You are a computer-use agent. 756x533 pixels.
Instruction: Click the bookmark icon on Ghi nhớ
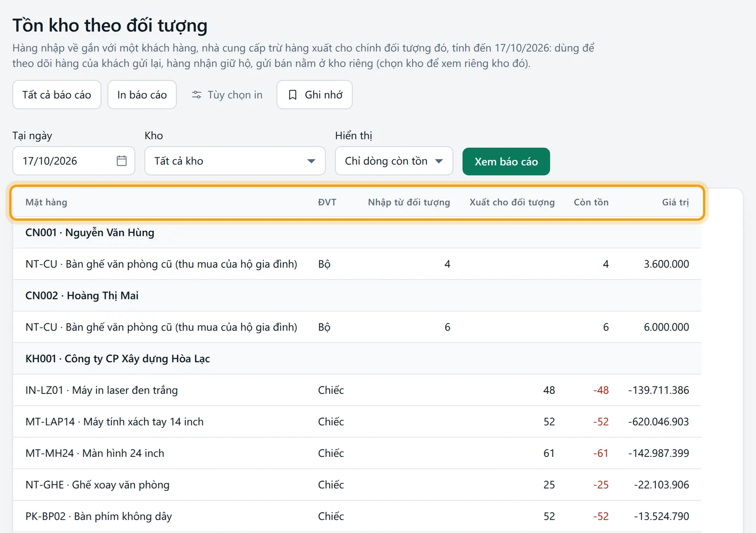(x=292, y=95)
